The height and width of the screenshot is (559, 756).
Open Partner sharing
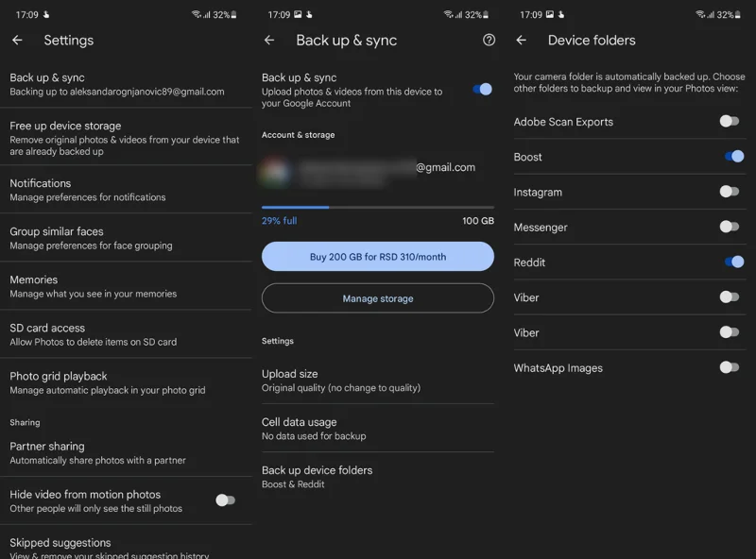(x=126, y=453)
